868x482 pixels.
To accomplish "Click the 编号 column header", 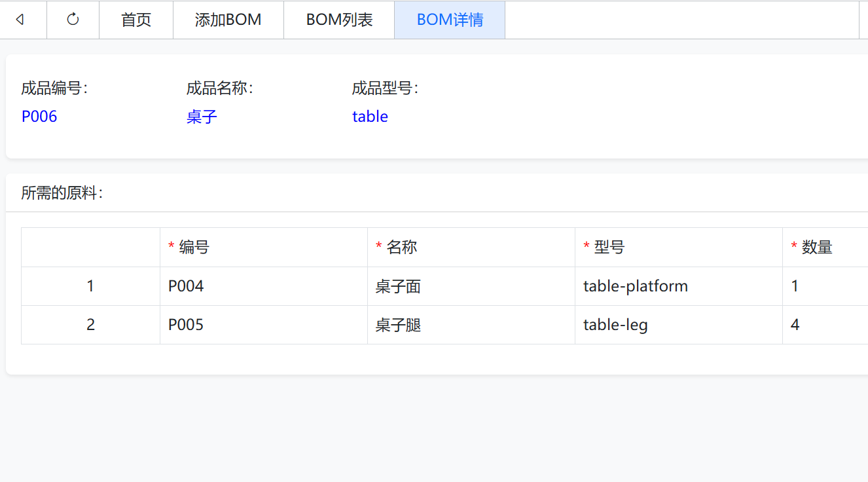I will tap(264, 247).
